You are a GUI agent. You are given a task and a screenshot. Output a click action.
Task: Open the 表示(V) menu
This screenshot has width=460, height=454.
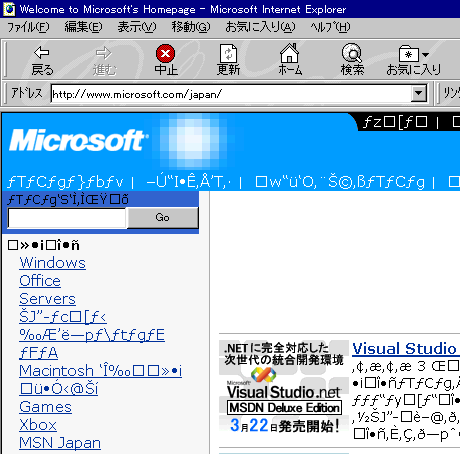tap(137, 27)
